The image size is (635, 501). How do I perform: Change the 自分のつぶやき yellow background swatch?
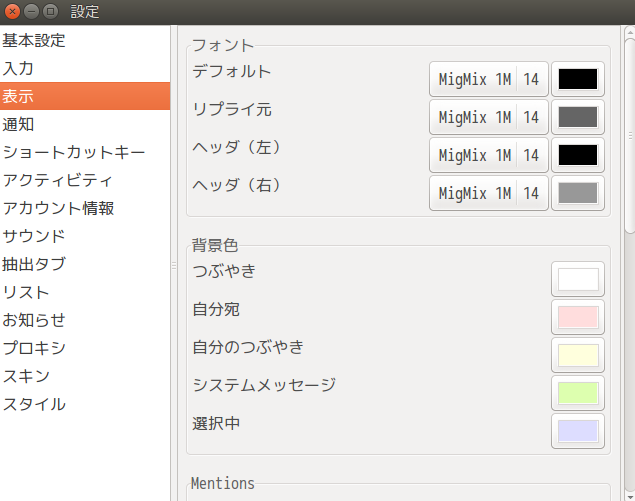point(578,355)
